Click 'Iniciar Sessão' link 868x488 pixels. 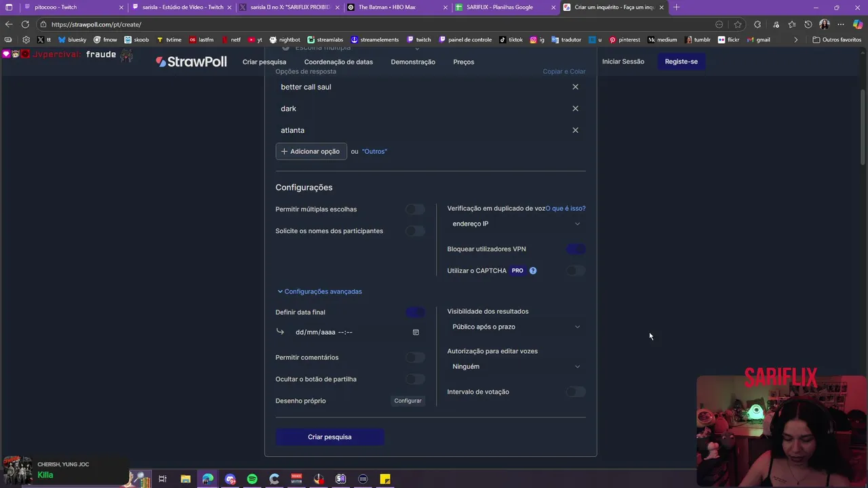[x=623, y=62]
